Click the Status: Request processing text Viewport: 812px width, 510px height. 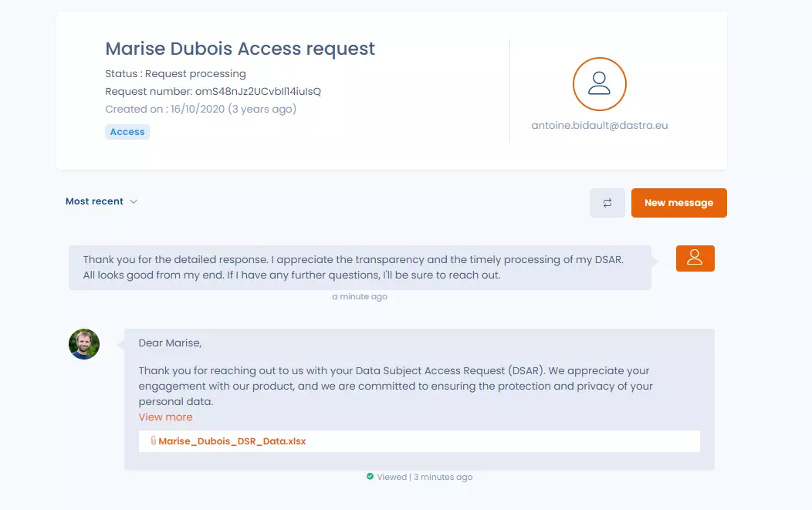coord(175,74)
